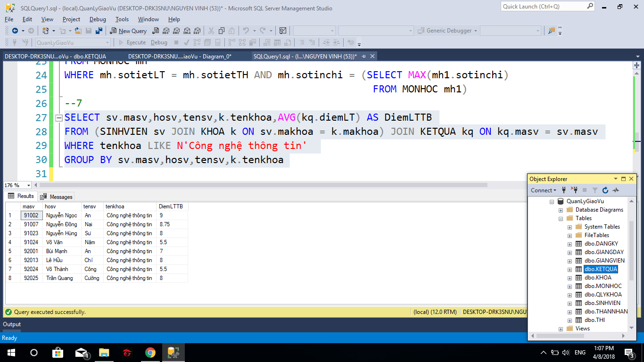Open the Tools menu

pyautogui.click(x=122, y=19)
